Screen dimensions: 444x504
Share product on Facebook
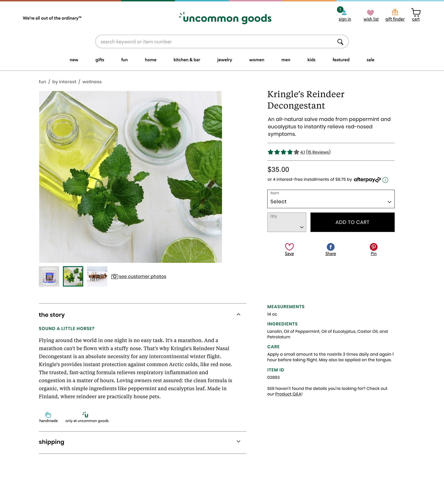330,247
